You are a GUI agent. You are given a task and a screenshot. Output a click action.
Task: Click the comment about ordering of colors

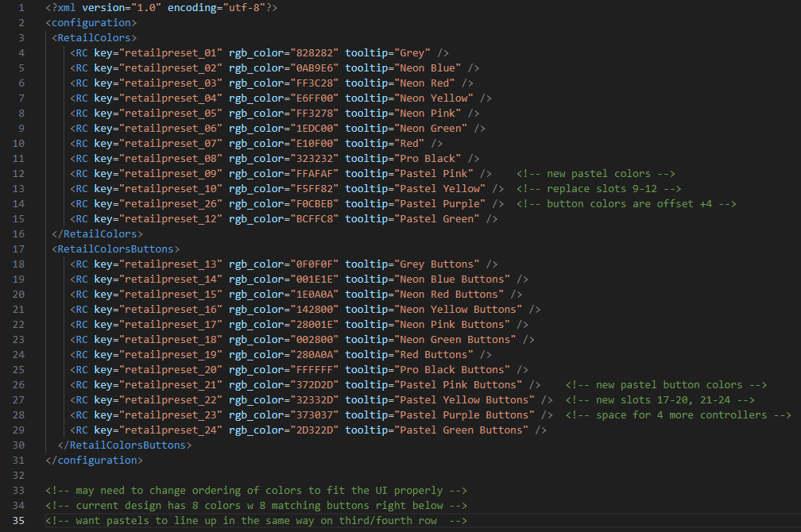coord(256,491)
